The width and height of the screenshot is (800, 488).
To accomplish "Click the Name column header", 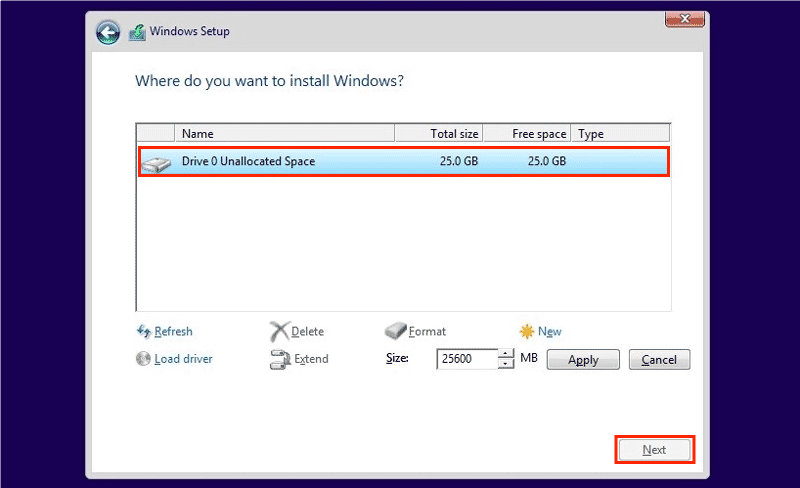I will pos(284,134).
